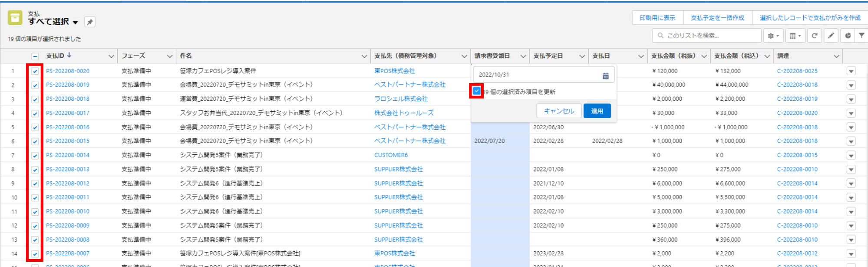
Task: Click the pencil inline edit icon
Action: click(x=831, y=36)
